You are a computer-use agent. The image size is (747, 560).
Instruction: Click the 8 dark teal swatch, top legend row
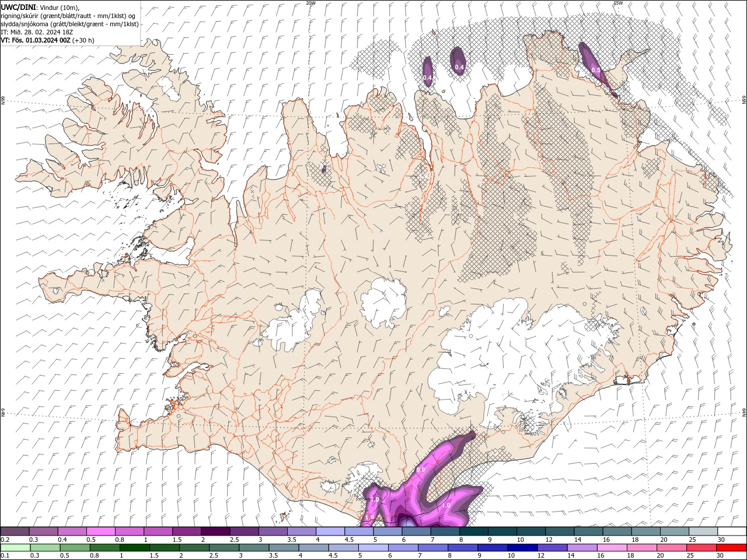coord(473,531)
